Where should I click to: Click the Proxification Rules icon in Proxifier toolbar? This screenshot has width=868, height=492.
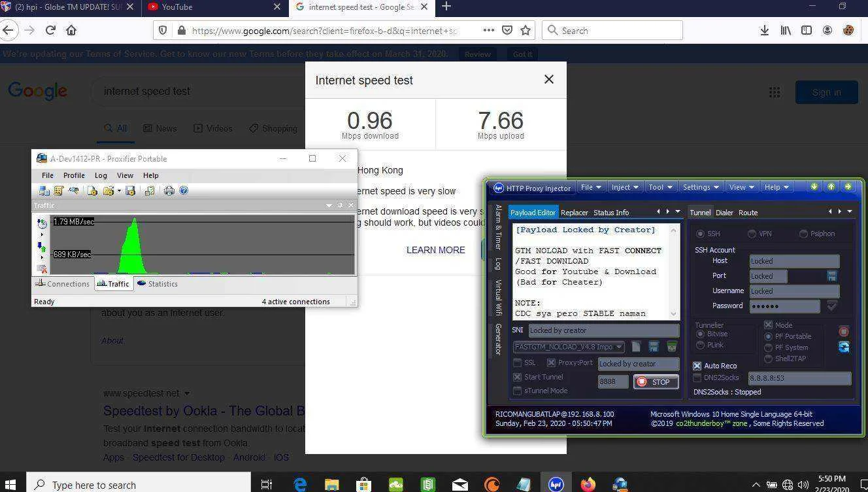[58, 190]
